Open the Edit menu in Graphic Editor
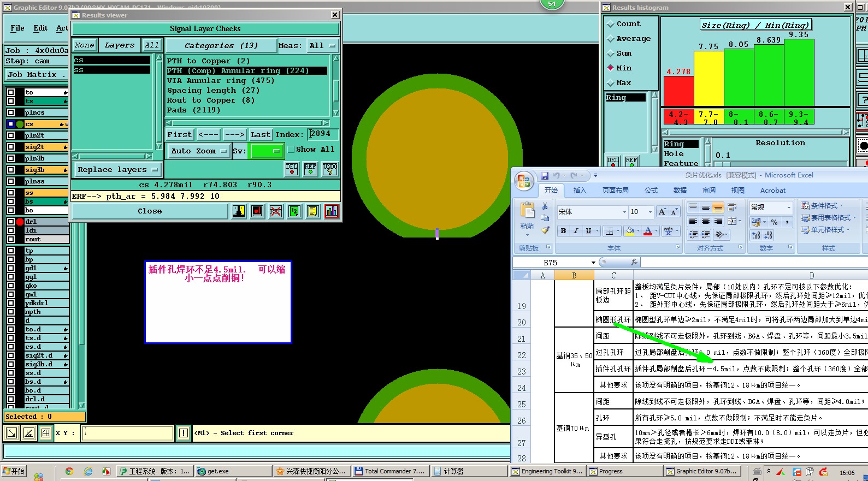The width and height of the screenshot is (868, 481). point(40,28)
